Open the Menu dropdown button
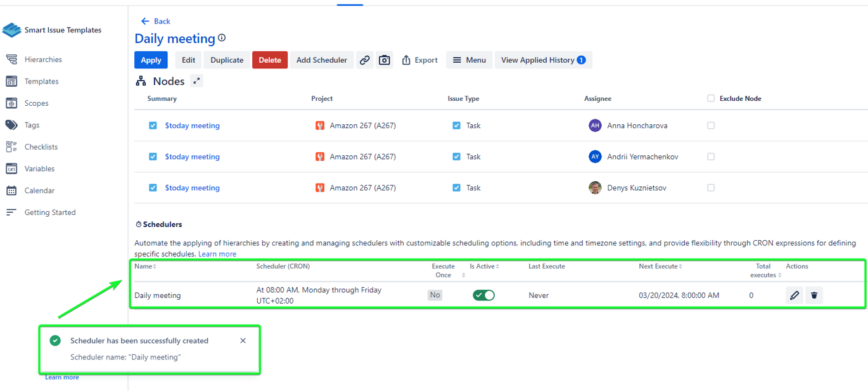This screenshot has width=868, height=391. click(469, 60)
